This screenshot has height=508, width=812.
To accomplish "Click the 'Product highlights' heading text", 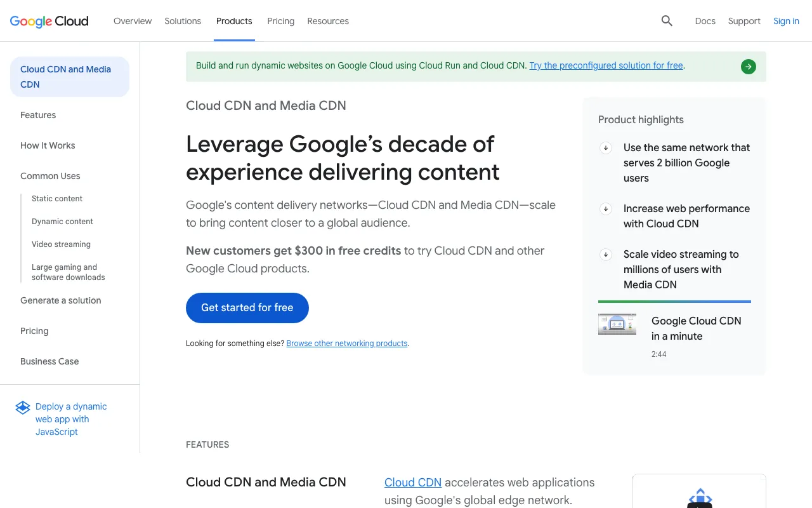I will [x=641, y=120].
